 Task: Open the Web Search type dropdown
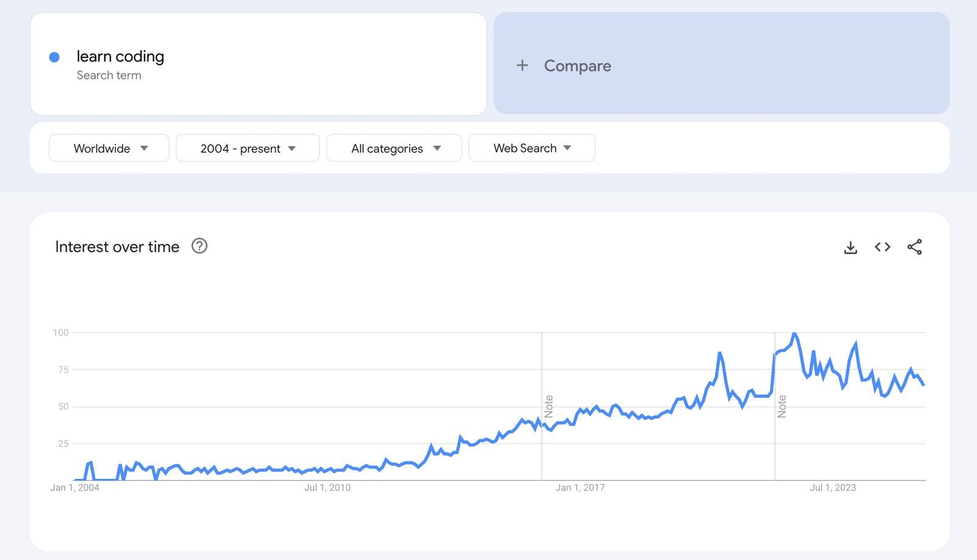click(531, 148)
